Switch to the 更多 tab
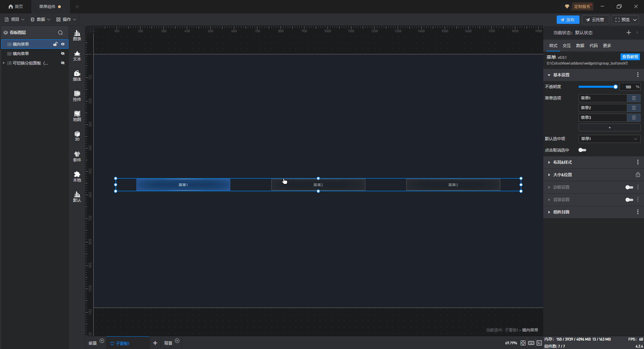 point(607,46)
